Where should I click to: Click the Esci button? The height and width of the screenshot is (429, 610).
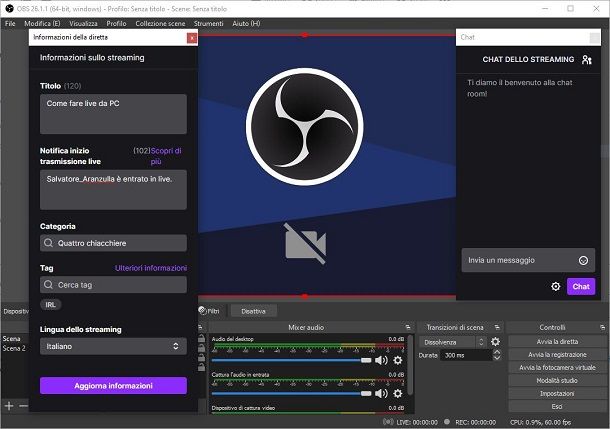click(x=557, y=406)
